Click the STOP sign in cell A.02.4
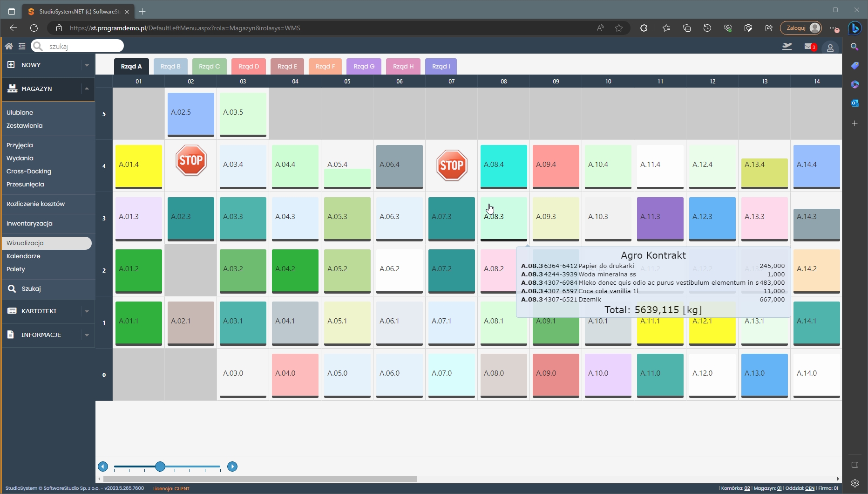 (x=191, y=160)
